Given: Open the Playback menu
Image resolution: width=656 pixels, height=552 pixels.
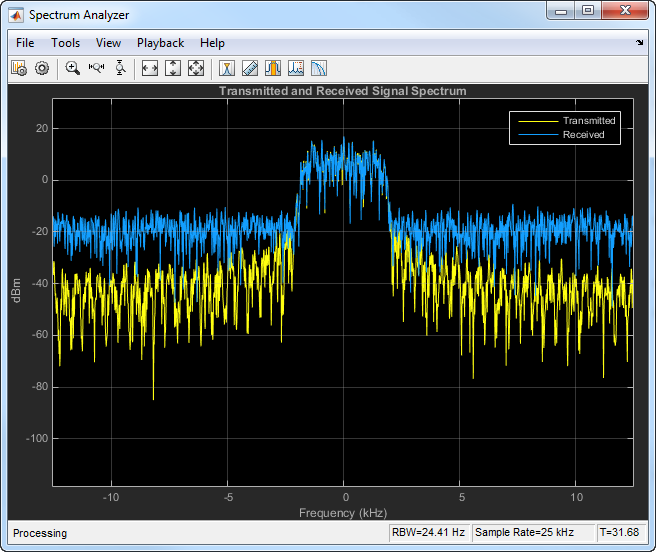Looking at the screenshot, I should point(161,43).
